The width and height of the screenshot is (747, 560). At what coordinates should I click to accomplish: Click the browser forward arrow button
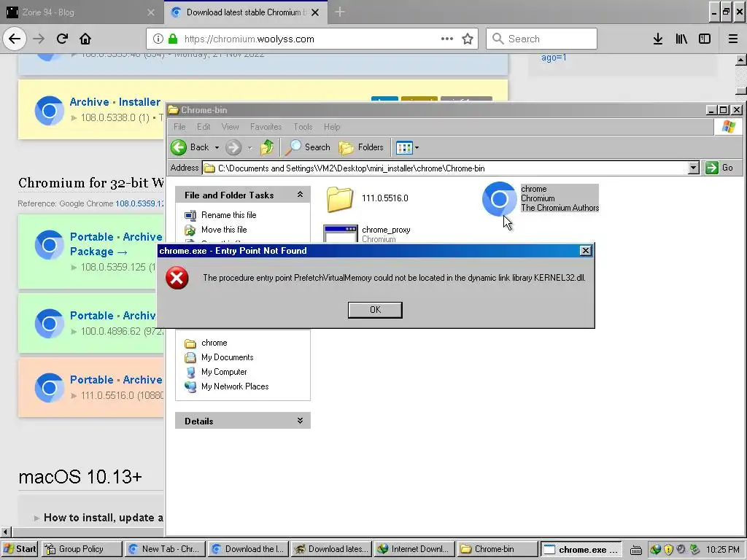[x=39, y=39]
